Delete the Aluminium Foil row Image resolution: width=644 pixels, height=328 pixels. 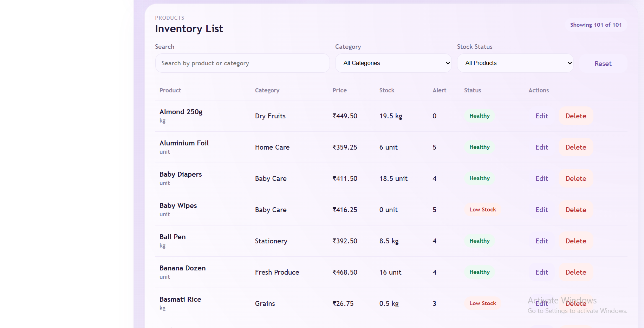tap(576, 147)
